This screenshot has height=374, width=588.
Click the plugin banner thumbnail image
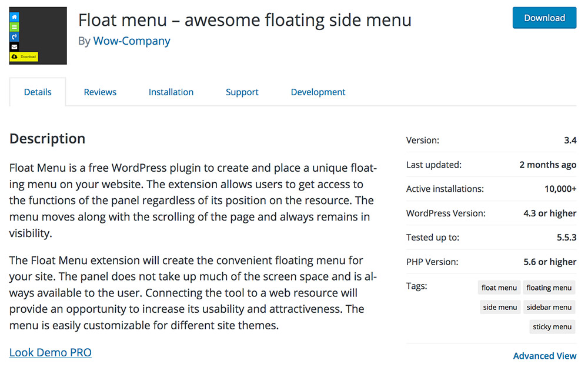(38, 35)
